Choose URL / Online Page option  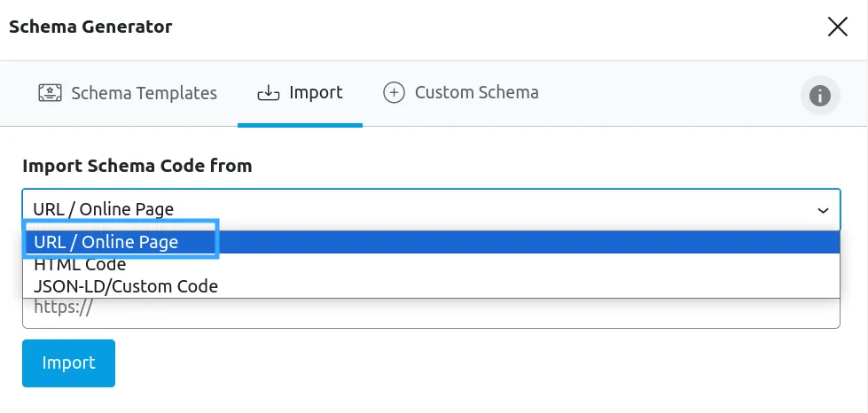pyautogui.click(x=431, y=242)
